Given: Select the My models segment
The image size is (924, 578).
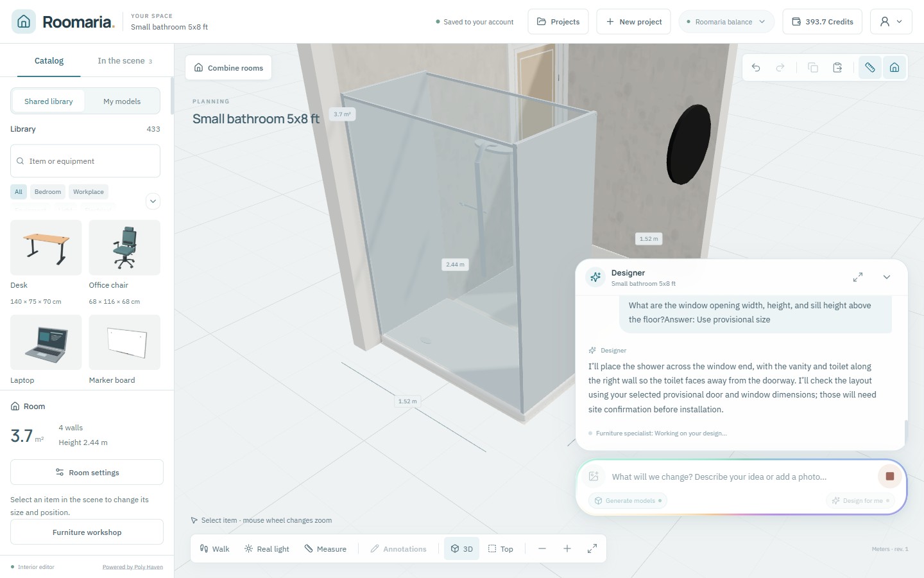Looking at the screenshot, I should pyautogui.click(x=122, y=101).
